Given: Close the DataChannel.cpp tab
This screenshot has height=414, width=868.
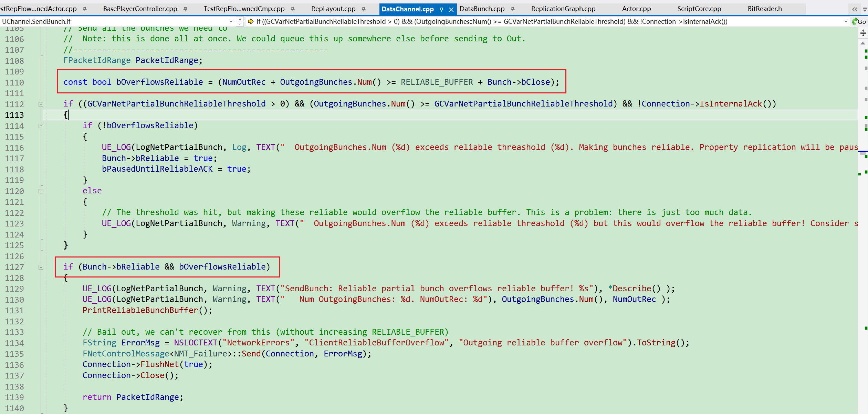Looking at the screenshot, I should pyautogui.click(x=451, y=9).
